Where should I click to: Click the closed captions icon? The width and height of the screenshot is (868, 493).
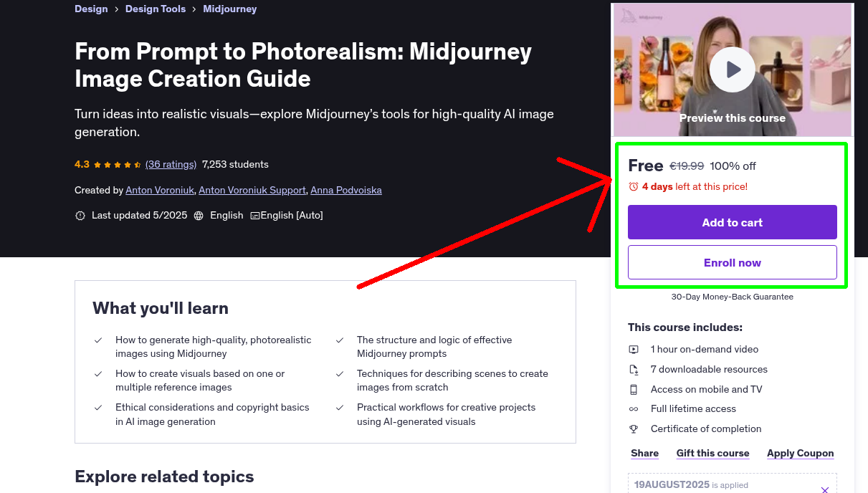coord(254,215)
